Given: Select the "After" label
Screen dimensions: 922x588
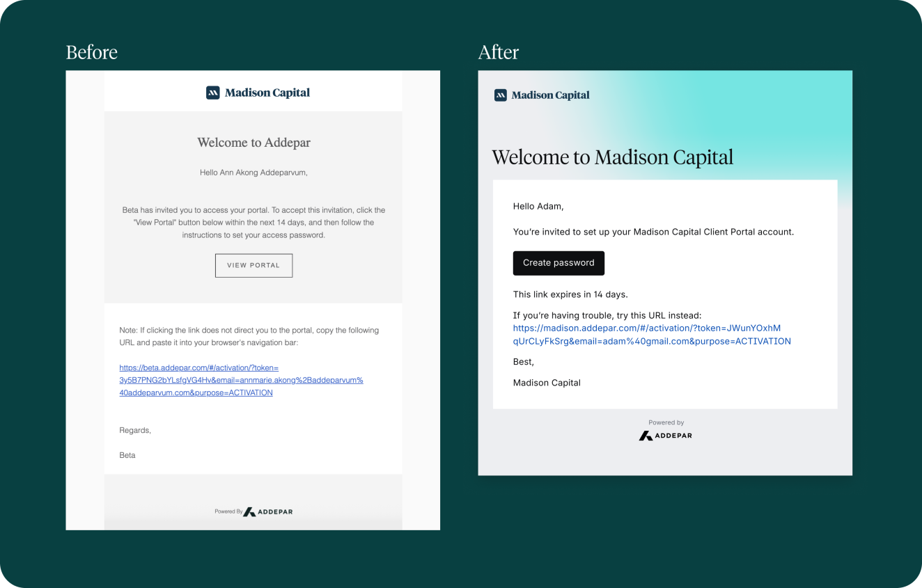Looking at the screenshot, I should coord(499,52).
